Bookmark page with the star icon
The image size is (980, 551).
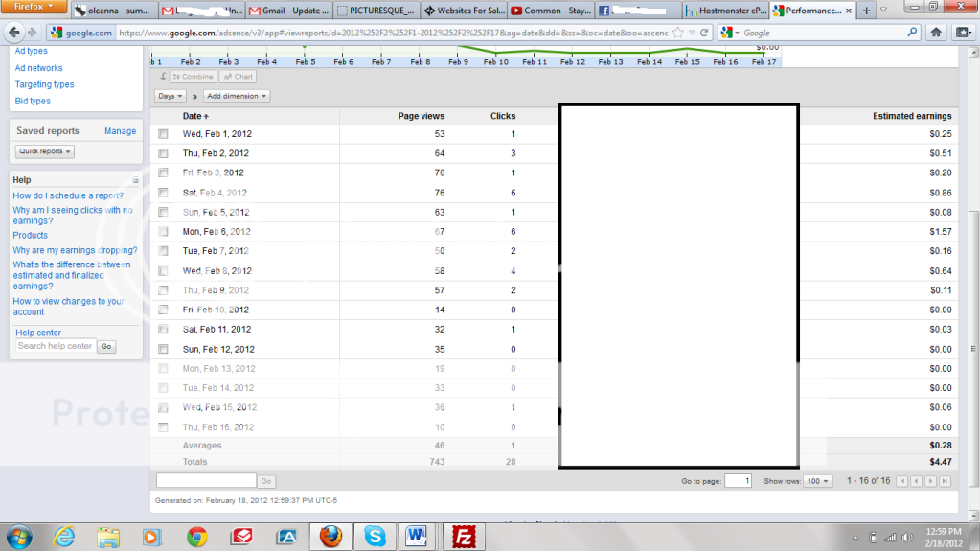coord(678,33)
